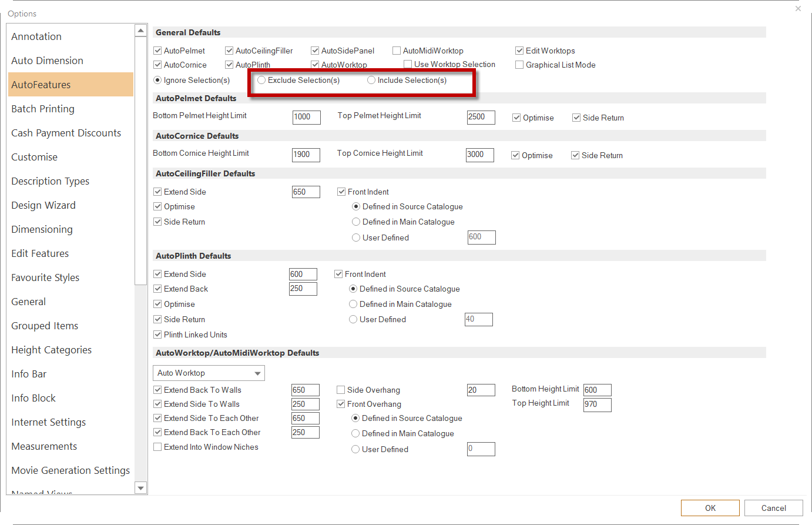The image size is (812, 525).
Task: Toggle the Front Overhang checkbox
Action: [341, 404]
